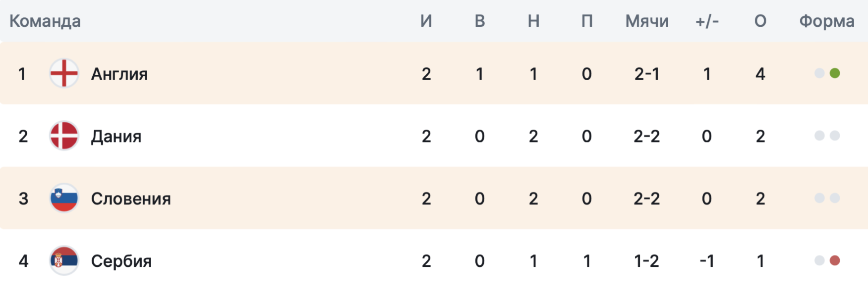
Task: Click the Denmark flag icon
Action: [x=64, y=136]
